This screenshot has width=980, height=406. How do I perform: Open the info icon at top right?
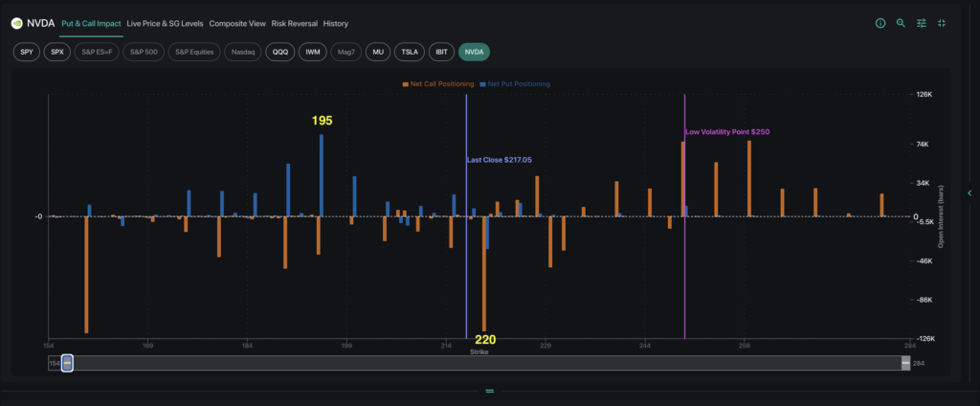coord(880,23)
